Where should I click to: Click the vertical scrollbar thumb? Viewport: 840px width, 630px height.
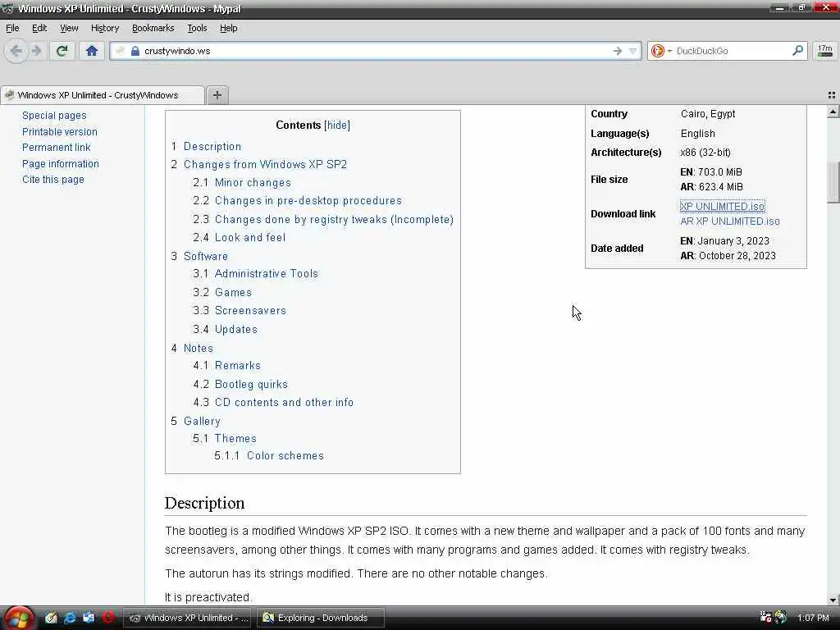[833, 183]
